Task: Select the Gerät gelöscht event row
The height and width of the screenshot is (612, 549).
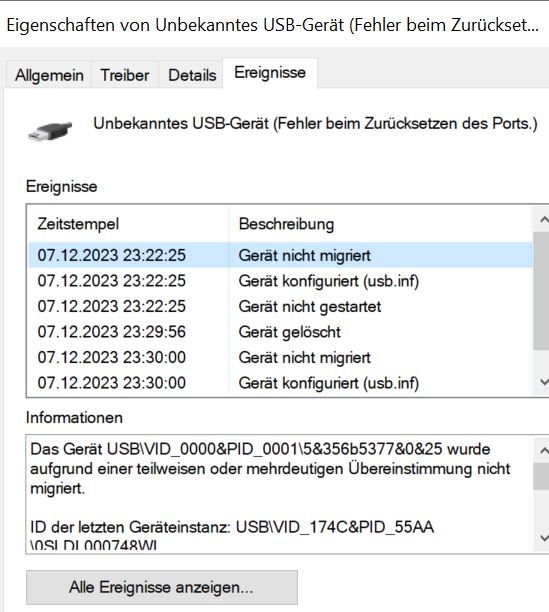Action: pos(280,332)
